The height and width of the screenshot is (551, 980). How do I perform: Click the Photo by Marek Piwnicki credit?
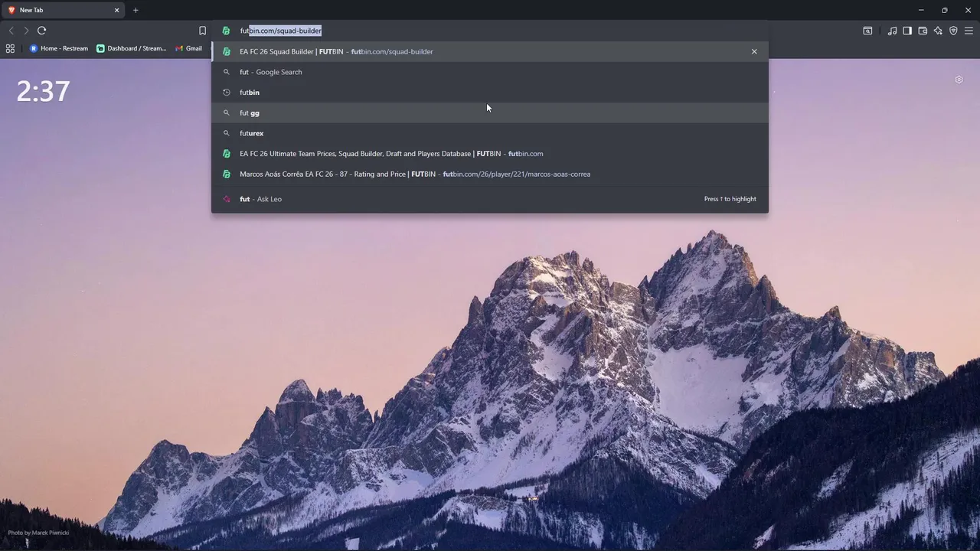coord(38,533)
